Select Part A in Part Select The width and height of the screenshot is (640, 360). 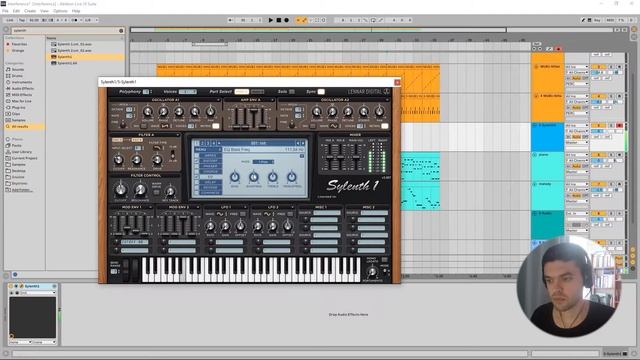tap(242, 92)
